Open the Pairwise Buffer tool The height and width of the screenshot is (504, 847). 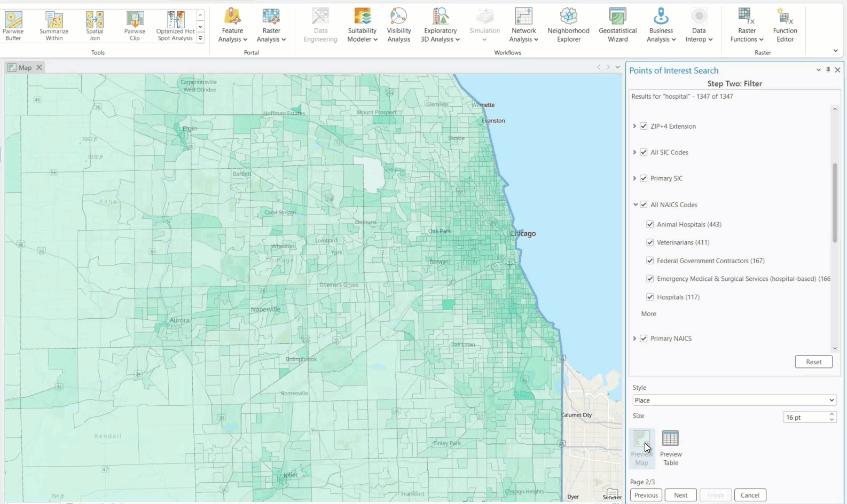tap(13, 26)
